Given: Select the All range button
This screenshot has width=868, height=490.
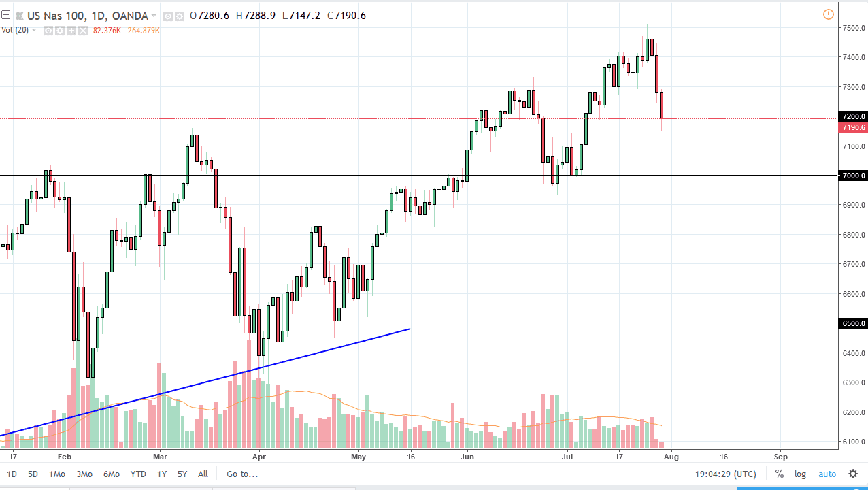Looking at the screenshot, I should coord(203,474).
